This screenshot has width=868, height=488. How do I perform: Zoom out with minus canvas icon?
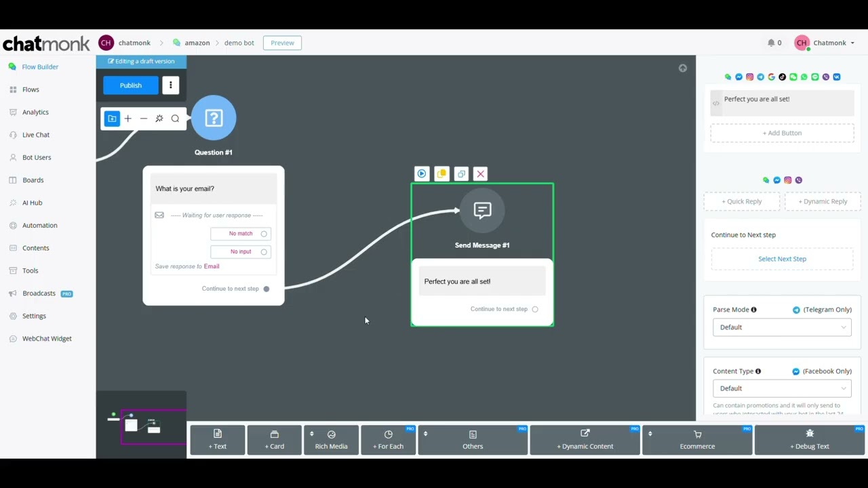[144, 119]
